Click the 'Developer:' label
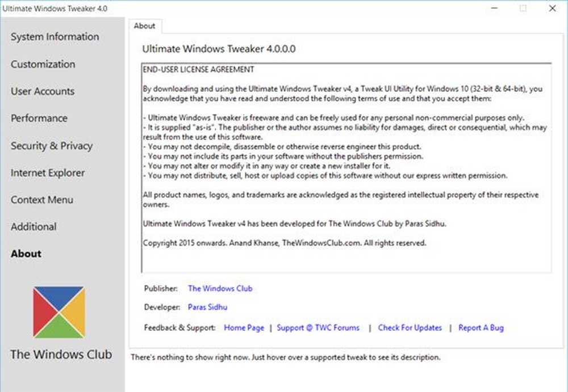The width and height of the screenshot is (568, 392). [x=162, y=307]
